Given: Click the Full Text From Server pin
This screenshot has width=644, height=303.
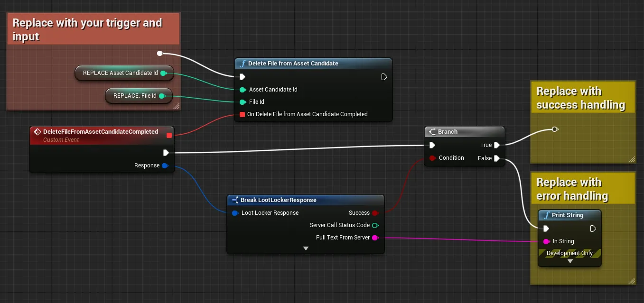Looking at the screenshot, I should point(375,238).
